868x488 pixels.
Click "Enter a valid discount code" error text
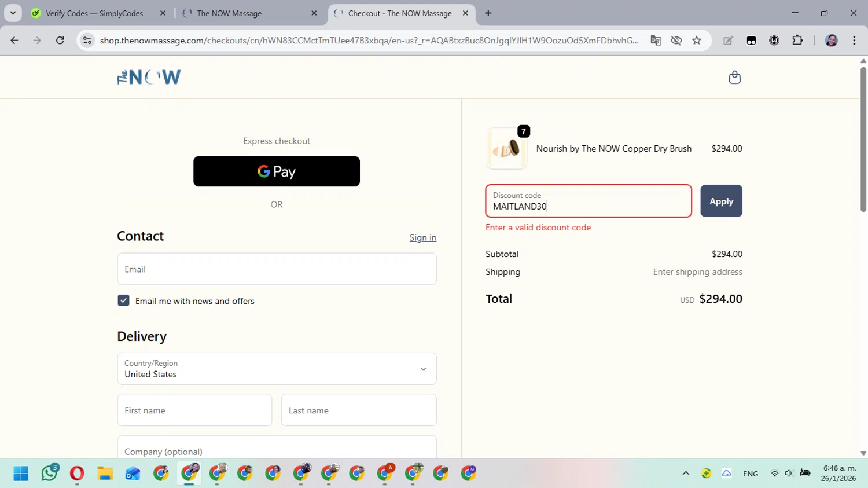pyautogui.click(x=538, y=228)
